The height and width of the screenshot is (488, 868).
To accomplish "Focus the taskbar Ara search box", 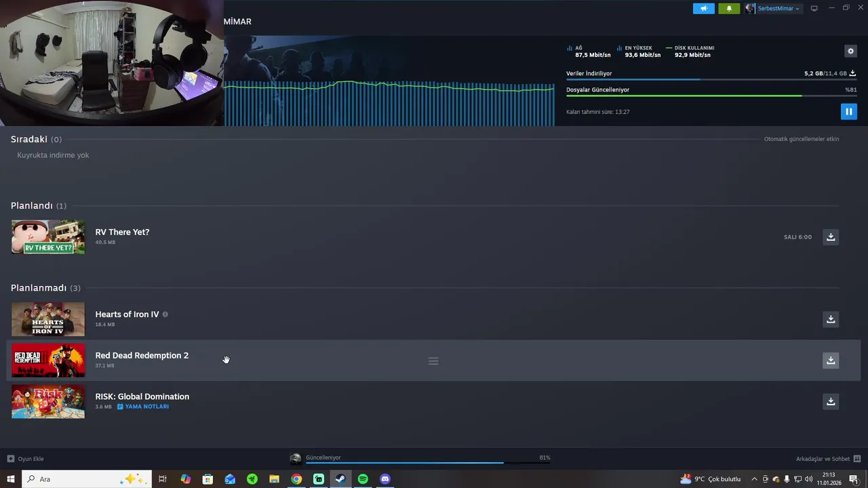I will click(x=87, y=479).
